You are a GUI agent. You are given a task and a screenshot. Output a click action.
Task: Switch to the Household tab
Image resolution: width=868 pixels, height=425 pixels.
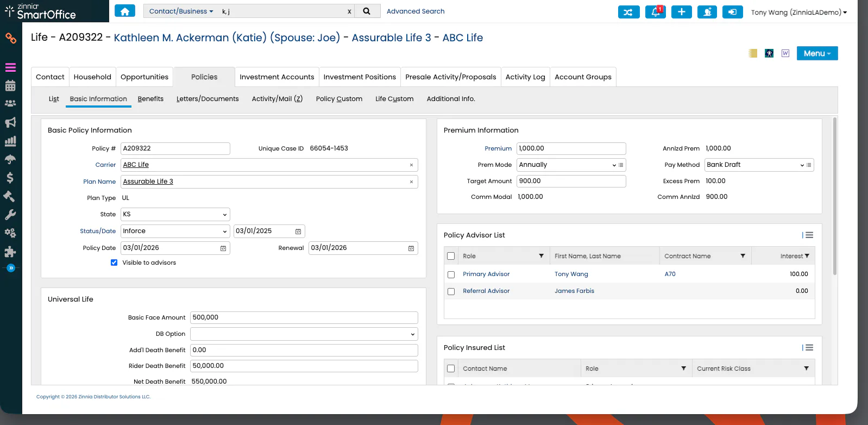[92, 77]
